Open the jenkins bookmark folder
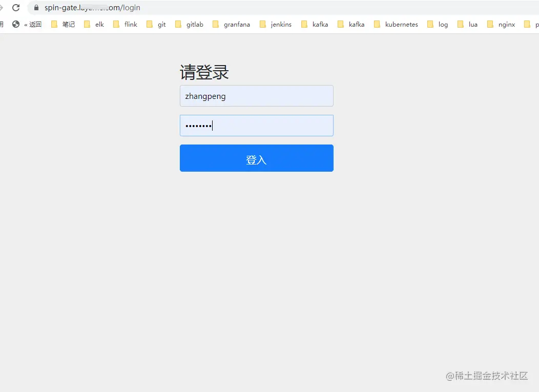This screenshot has width=539, height=392. click(275, 24)
